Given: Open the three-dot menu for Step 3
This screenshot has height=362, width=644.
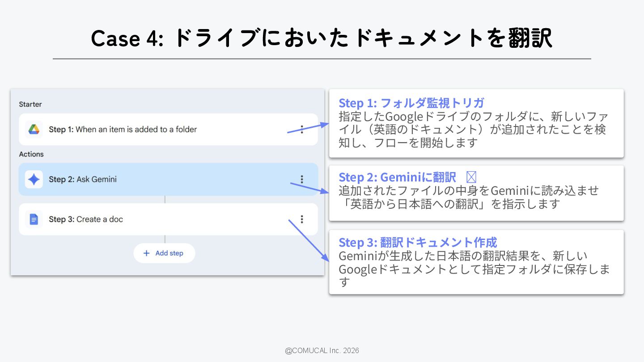Looking at the screenshot, I should [x=302, y=219].
